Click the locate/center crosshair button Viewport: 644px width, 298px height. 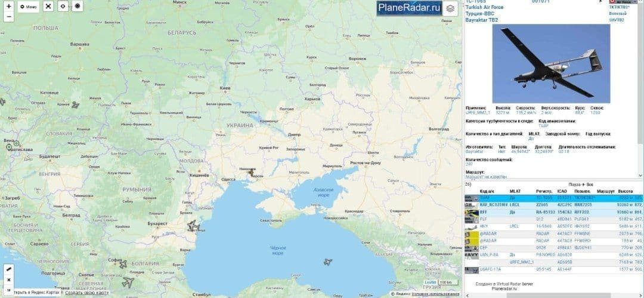click(x=63, y=7)
